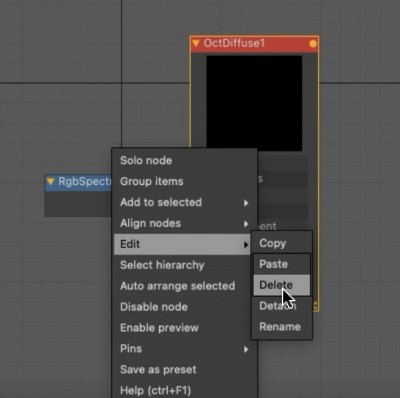Open the Align nodes submenu arrow

click(246, 224)
